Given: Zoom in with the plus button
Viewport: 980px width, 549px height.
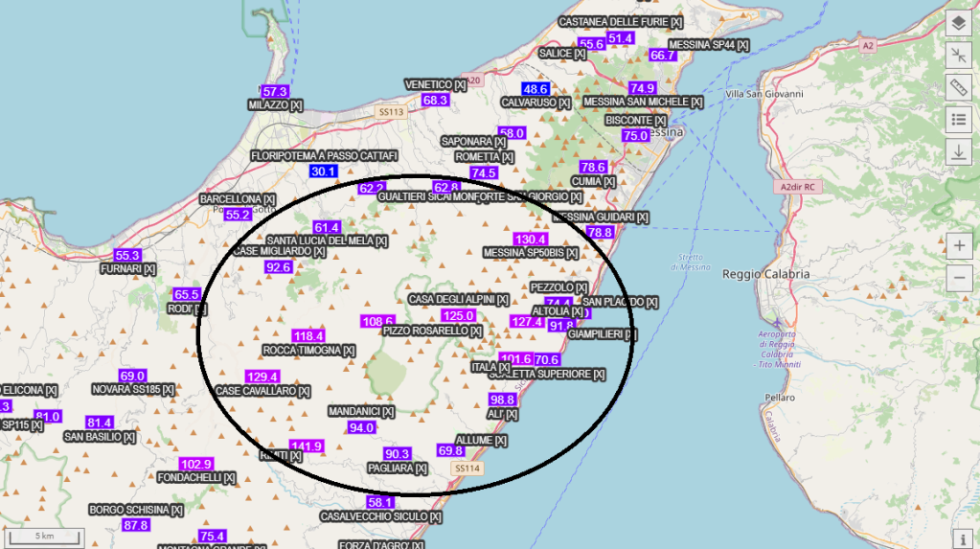Looking at the screenshot, I should 959,245.
